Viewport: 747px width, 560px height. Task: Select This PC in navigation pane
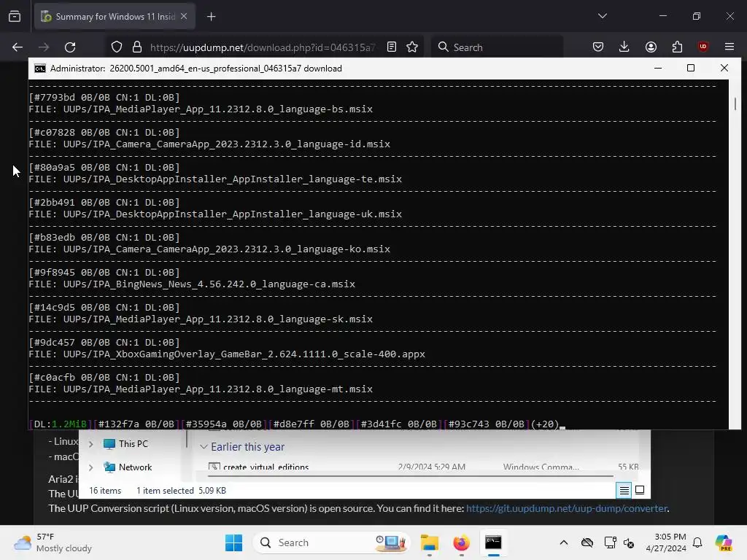tap(133, 444)
